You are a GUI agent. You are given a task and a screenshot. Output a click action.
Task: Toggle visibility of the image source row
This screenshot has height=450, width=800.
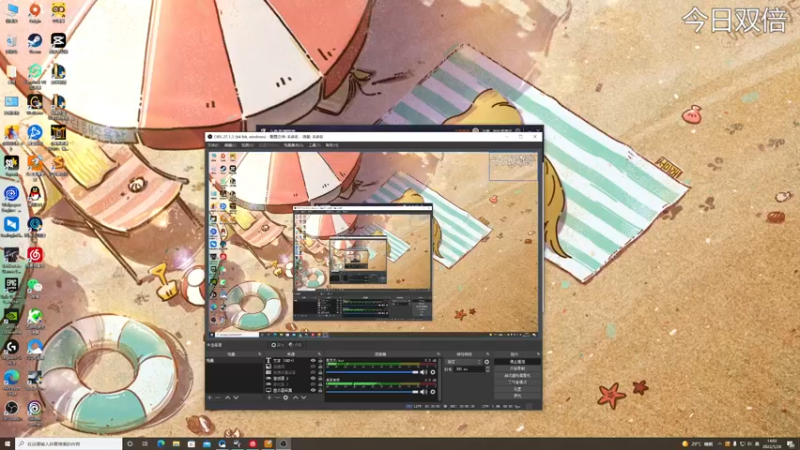click(313, 366)
